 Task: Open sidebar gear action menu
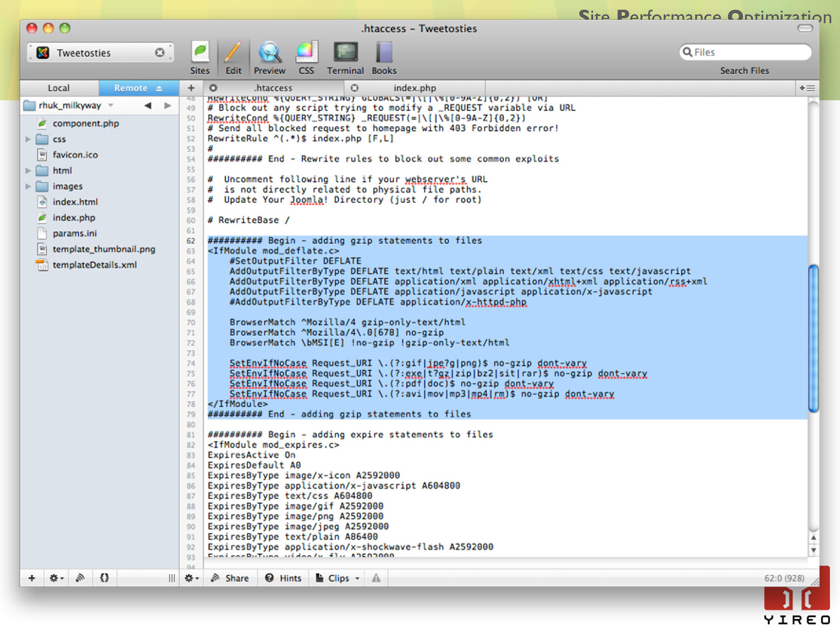(x=56, y=578)
